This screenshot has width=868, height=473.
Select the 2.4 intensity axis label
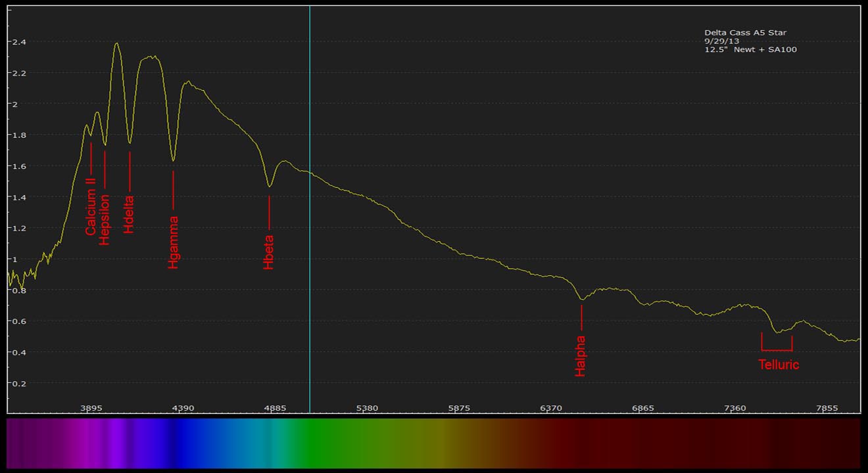18,42
